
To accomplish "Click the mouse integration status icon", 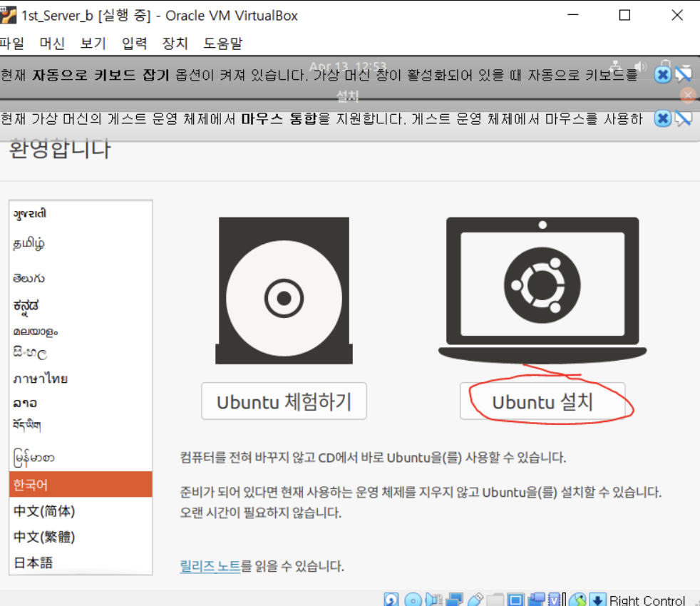I will 577,600.
